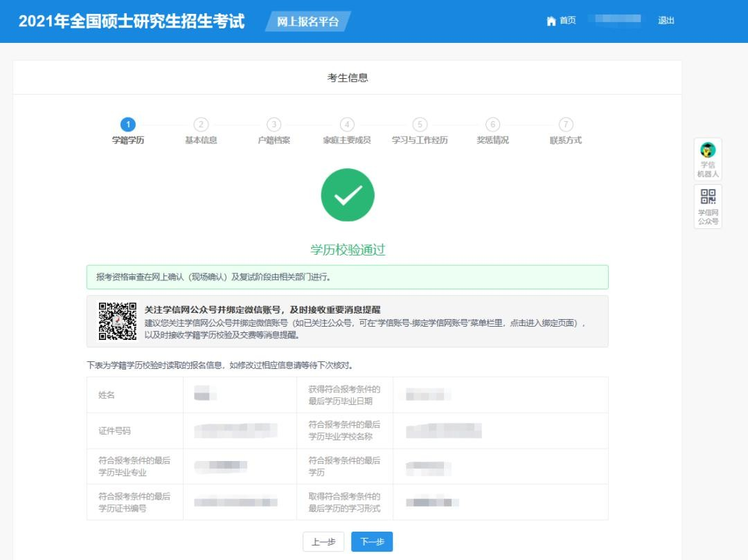Click the green checkmark success icon

[x=348, y=195]
